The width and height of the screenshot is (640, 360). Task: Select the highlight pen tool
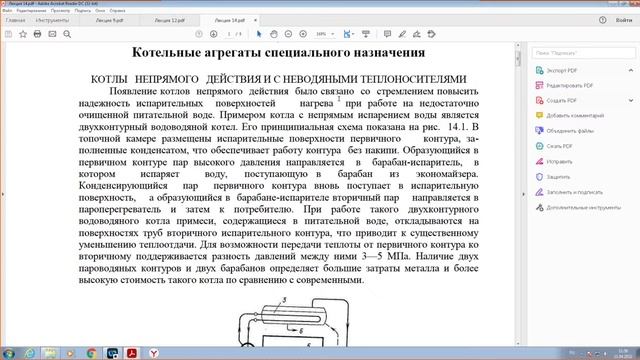(402, 34)
